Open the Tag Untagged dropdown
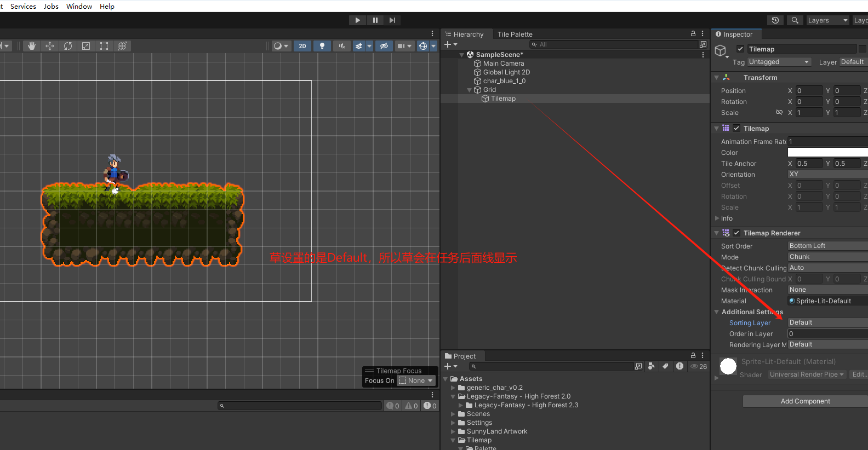This screenshot has width=868, height=450. coord(779,62)
